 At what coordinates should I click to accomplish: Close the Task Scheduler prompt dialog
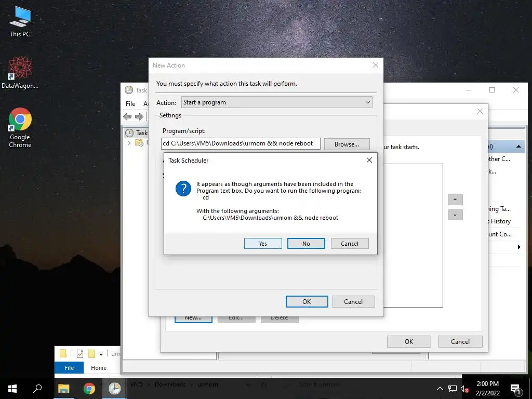click(369, 160)
